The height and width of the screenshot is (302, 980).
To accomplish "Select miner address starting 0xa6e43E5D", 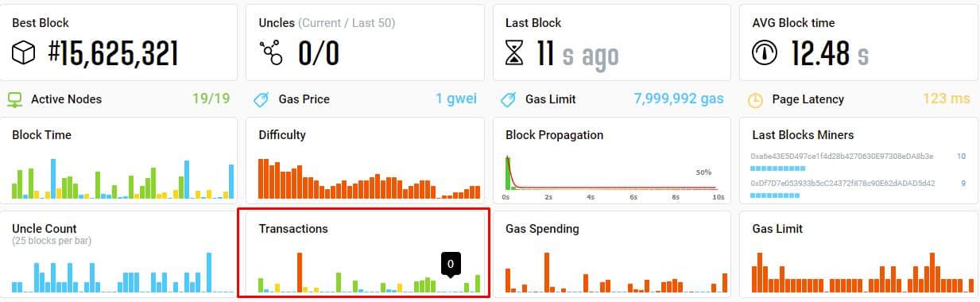I will click(x=842, y=157).
